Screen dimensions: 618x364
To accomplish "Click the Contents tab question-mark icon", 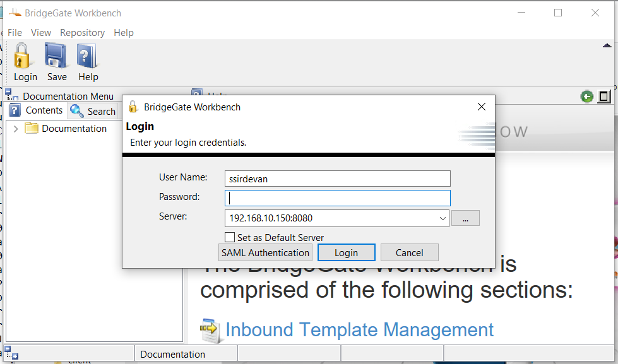I will [15, 110].
